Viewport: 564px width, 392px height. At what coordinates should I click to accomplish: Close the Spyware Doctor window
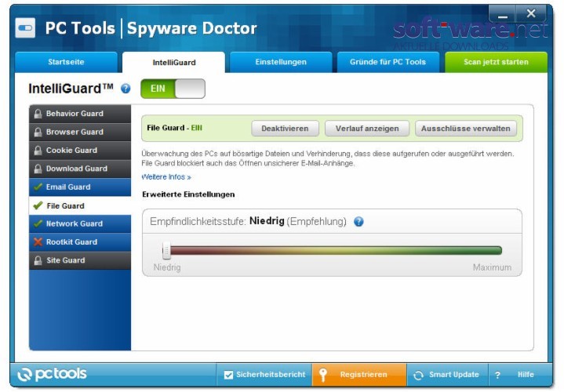click(x=531, y=13)
